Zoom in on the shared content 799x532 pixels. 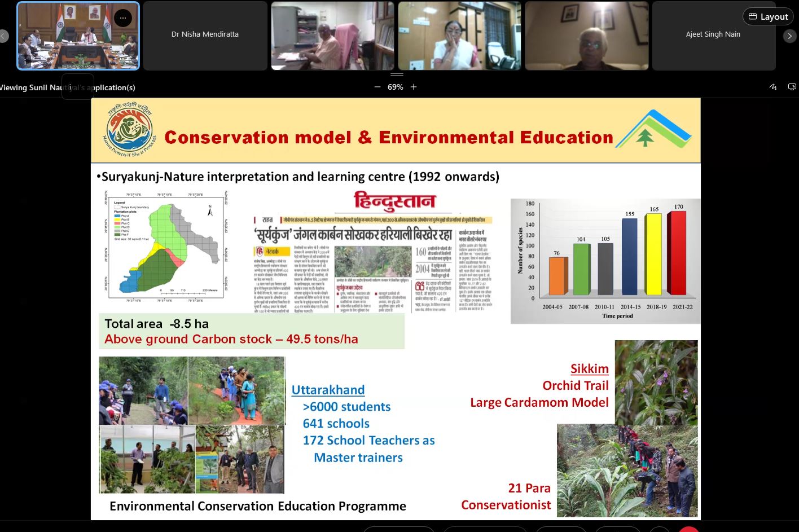click(x=414, y=87)
